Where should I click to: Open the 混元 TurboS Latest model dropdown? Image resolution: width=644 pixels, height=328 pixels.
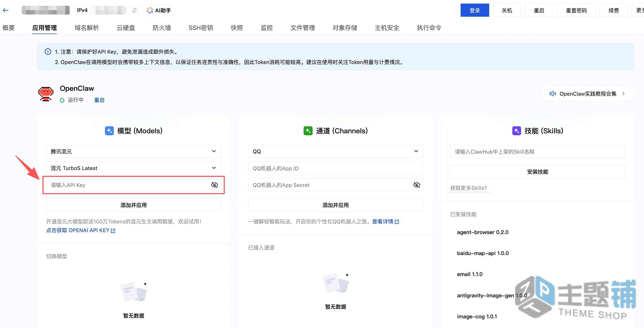134,168
